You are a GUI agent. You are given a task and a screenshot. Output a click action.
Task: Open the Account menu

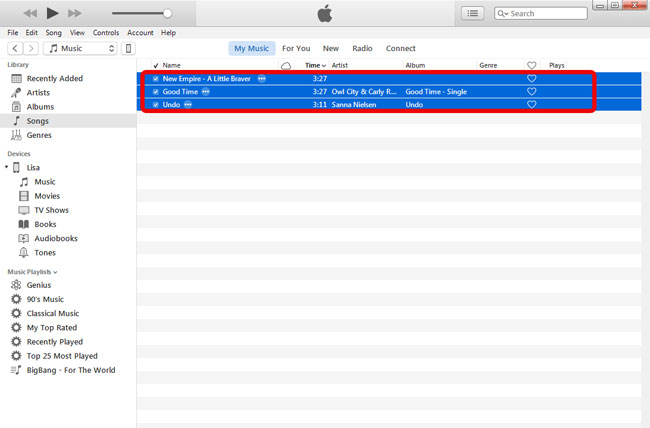pos(140,32)
